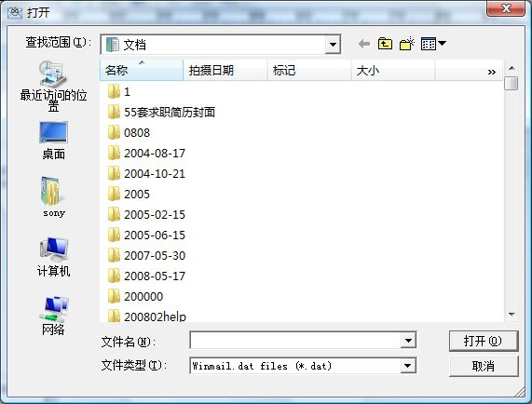532x404 pixels.
Task: Click the 取消 button
Action: point(484,366)
